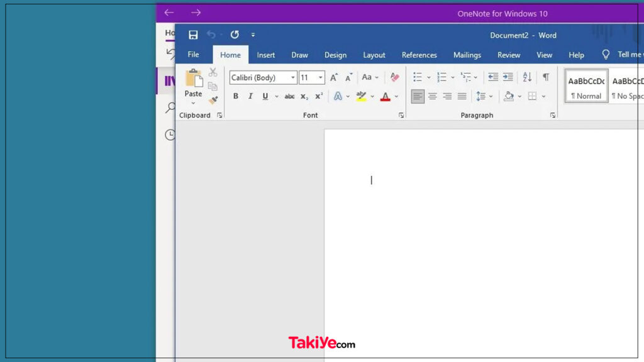Apply the Normal style
This screenshot has height=362, width=644.
[586, 86]
